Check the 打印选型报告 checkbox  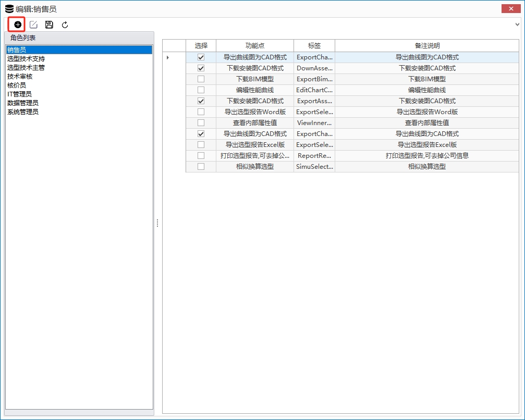point(201,156)
